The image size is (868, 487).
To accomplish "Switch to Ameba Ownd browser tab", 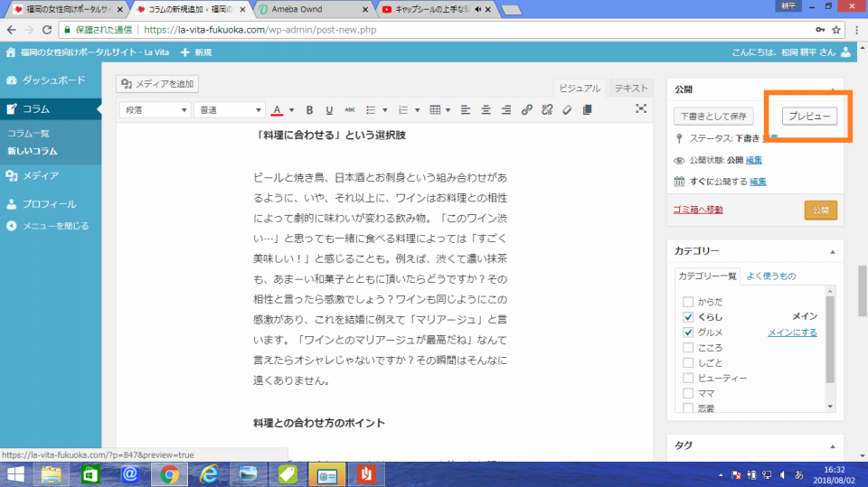I will tap(314, 9).
